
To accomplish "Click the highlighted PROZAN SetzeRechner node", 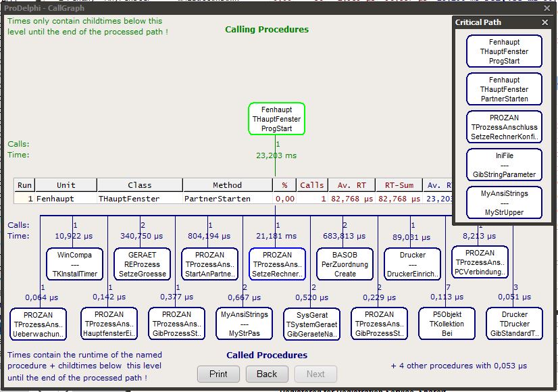I will tap(277, 264).
